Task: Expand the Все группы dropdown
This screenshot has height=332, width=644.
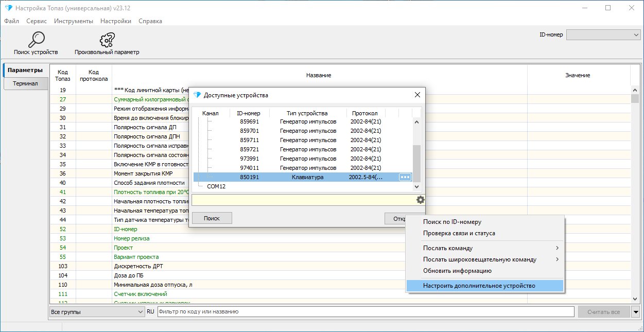Action: pos(97,311)
